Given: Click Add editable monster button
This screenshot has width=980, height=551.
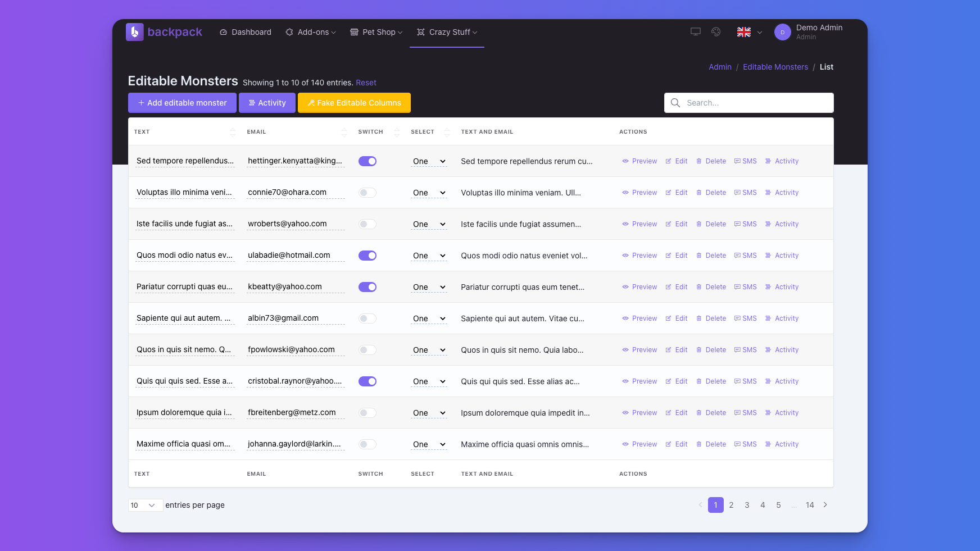Looking at the screenshot, I should click(x=182, y=103).
